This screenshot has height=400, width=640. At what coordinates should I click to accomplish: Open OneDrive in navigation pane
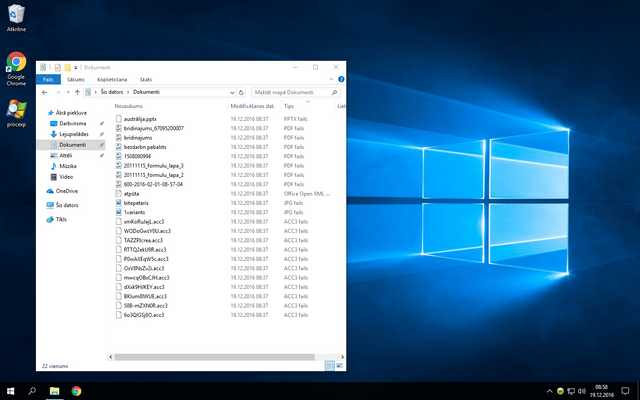[67, 191]
